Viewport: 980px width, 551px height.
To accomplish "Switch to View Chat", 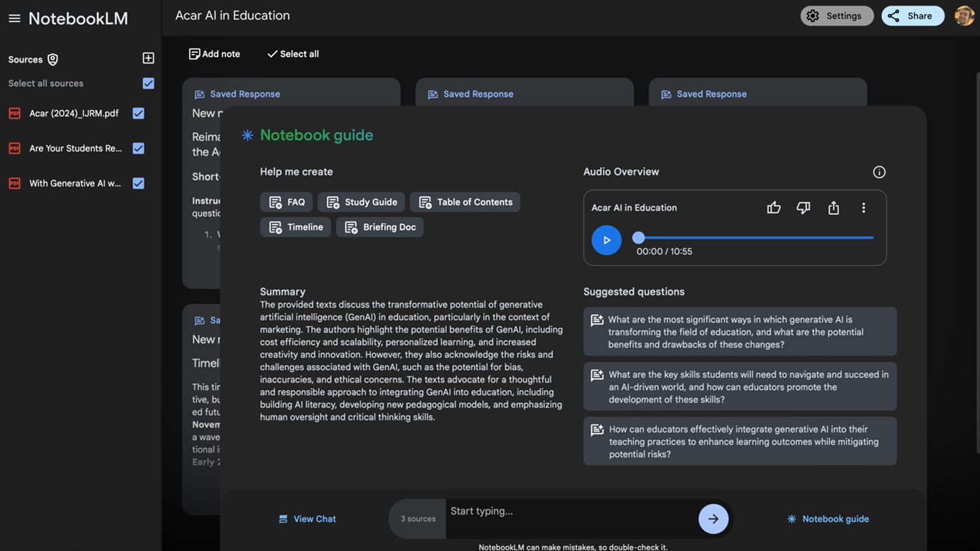I will point(307,519).
